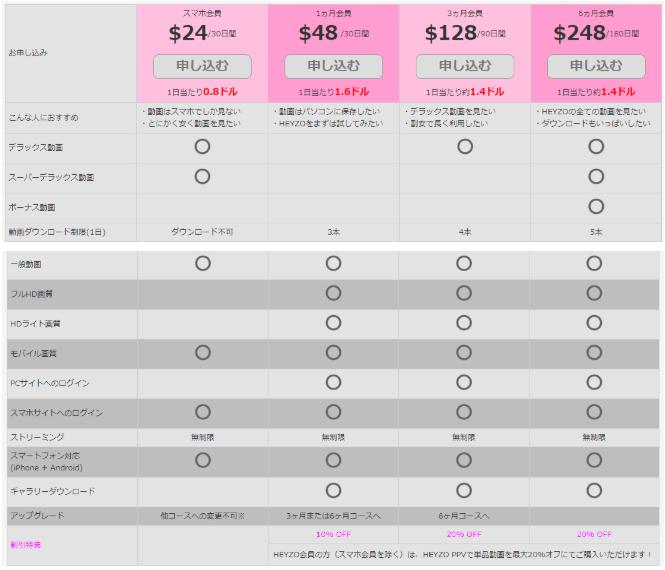
Task: Click ギャラリーダウンロード circle in 3ヵ月会員 column
Action: tap(464, 490)
